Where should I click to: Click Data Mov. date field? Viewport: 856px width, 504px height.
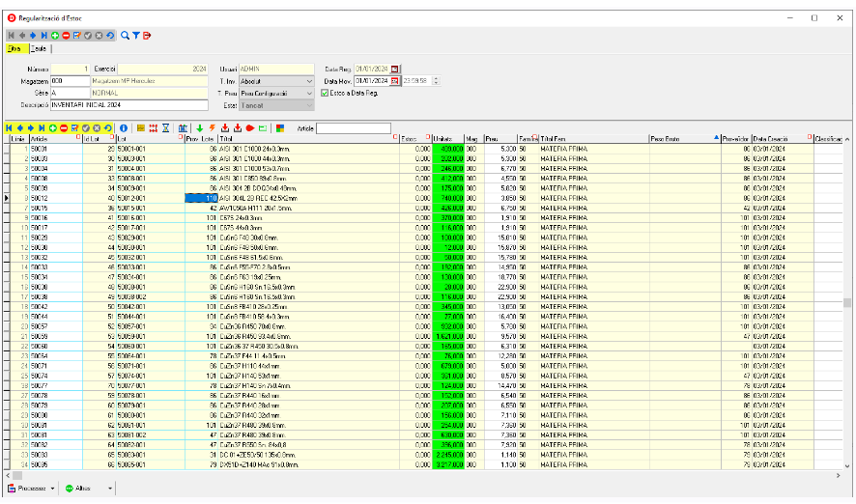click(x=372, y=81)
